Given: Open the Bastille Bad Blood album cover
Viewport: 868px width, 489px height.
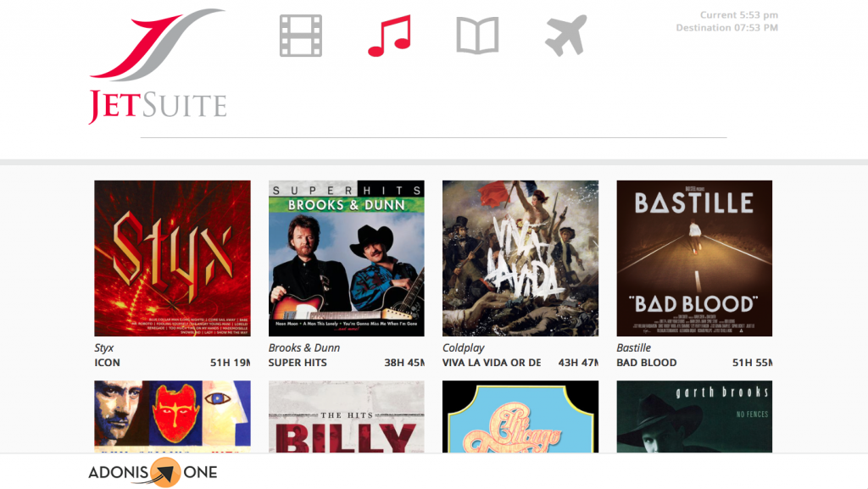Looking at the screenshot, I should (694, 258).
